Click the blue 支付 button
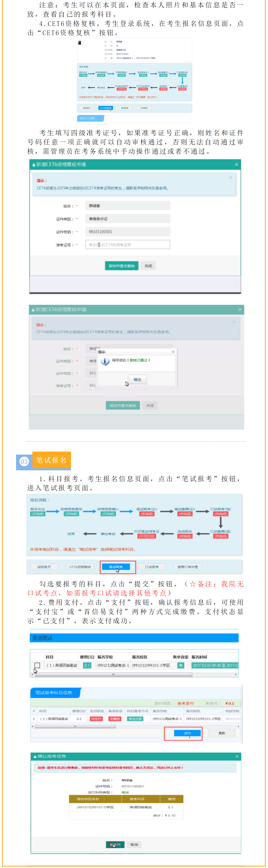Viewport: 268px width, 868px height. click(187, 733)
